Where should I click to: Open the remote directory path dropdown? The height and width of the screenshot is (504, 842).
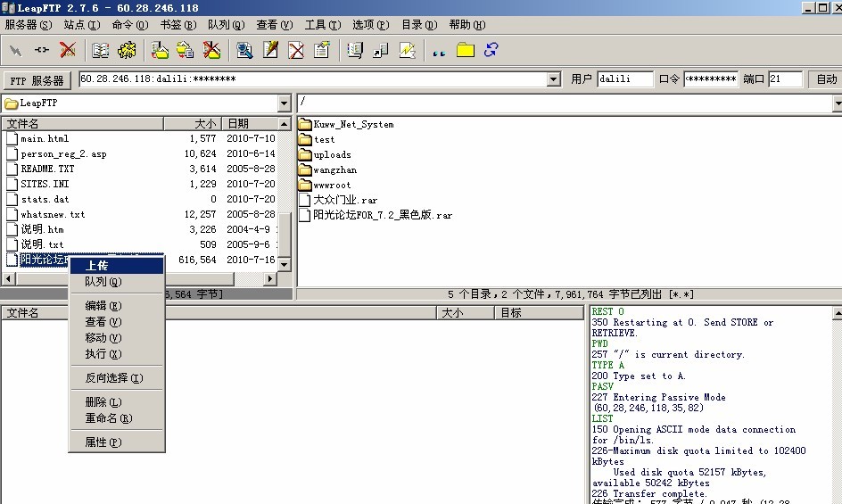(x=837, y=103)
